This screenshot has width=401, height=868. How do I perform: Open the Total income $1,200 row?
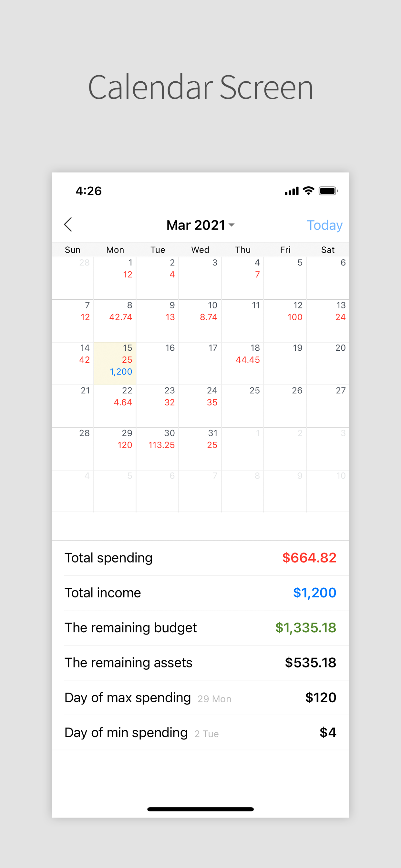click(200, 593)
